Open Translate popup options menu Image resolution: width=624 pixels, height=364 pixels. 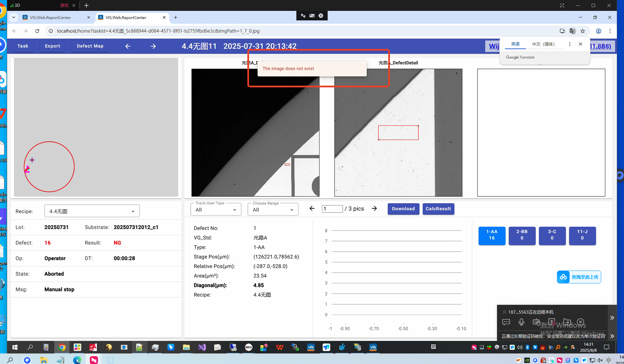pyautogui.click(x=570, y=44)
